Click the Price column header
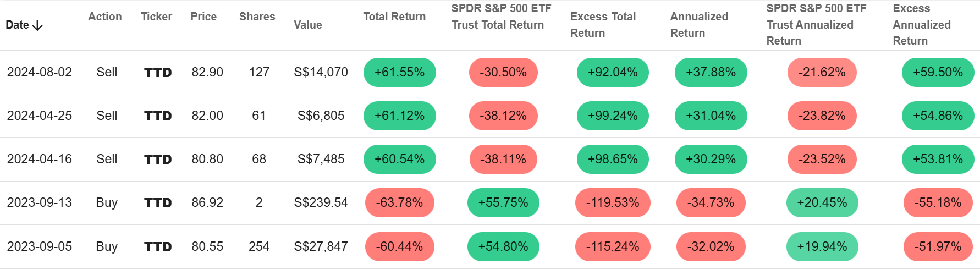 (x=203, y=17)
